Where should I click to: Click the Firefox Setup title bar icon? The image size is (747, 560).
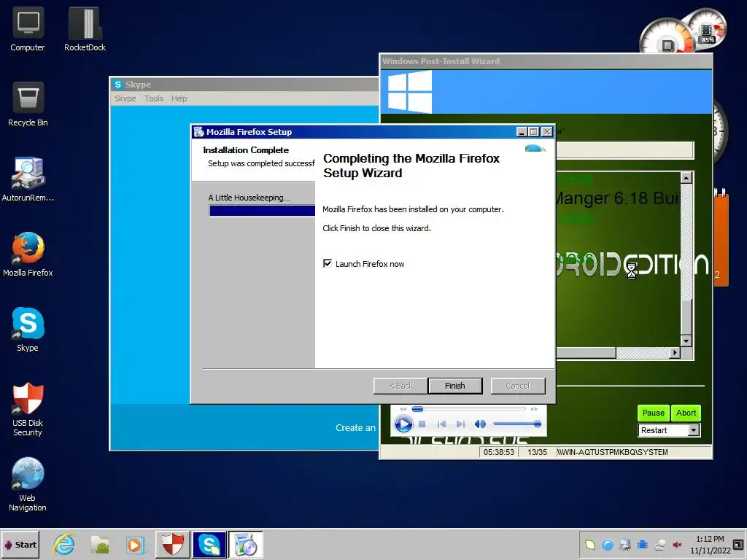pos(198,132)
